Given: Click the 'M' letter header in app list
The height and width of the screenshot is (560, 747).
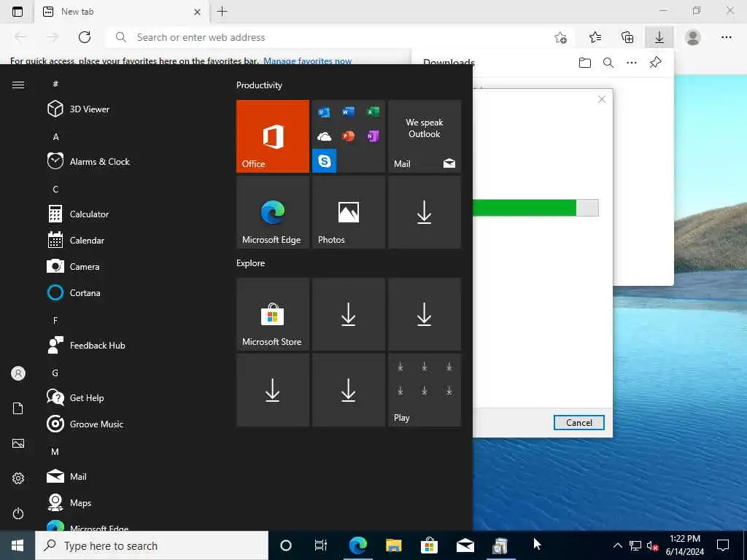Looking at the screenshot, I should [55, 451].
